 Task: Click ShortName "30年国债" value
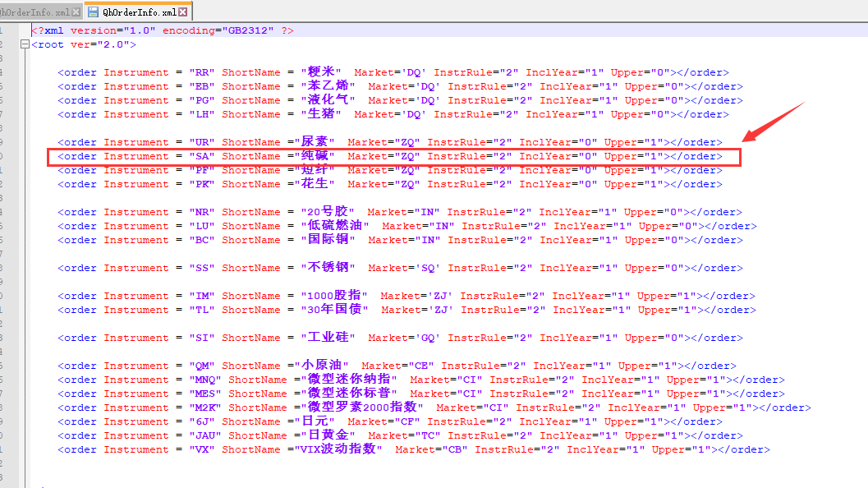point(334,309)
